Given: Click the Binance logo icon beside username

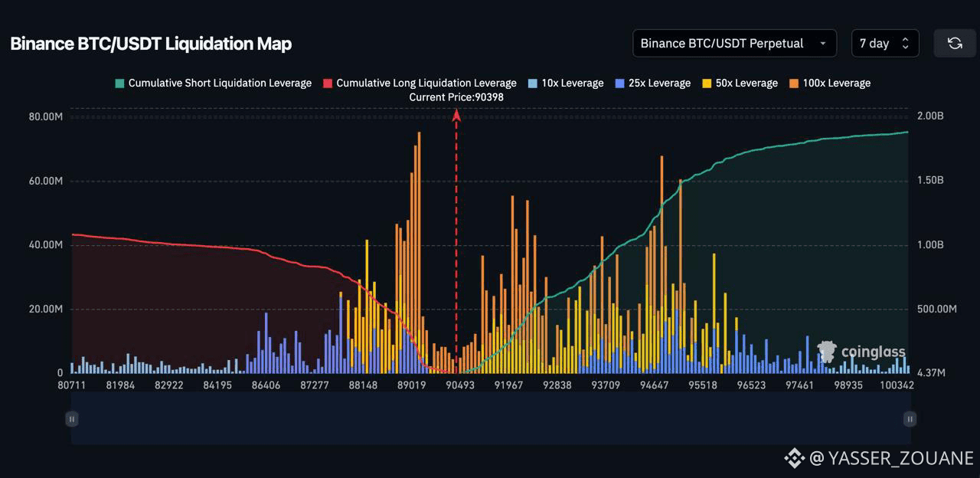Looking at the screenshot, I should (794, 458).
